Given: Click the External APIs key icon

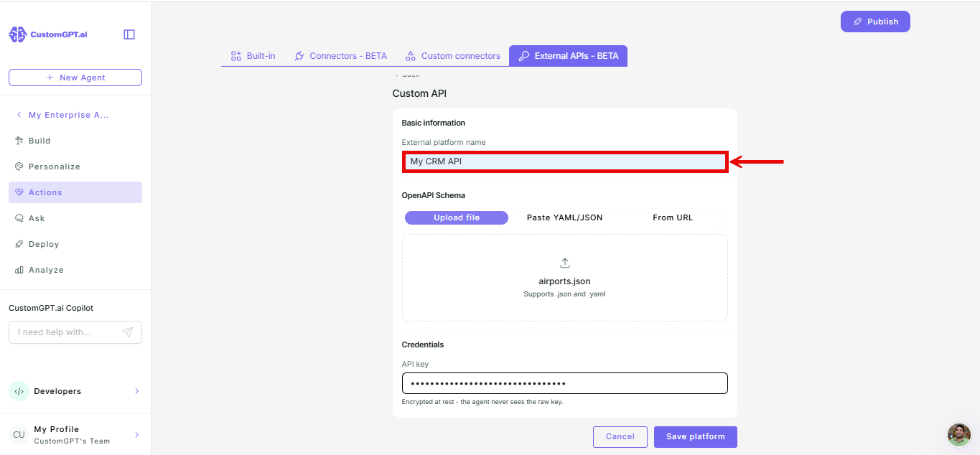Looking at the screenshot, I should 524,56.
